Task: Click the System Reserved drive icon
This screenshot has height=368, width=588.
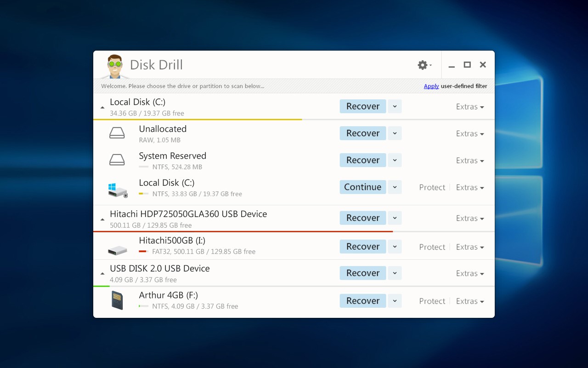Action: pyautogui.click(x=117, y=160)
